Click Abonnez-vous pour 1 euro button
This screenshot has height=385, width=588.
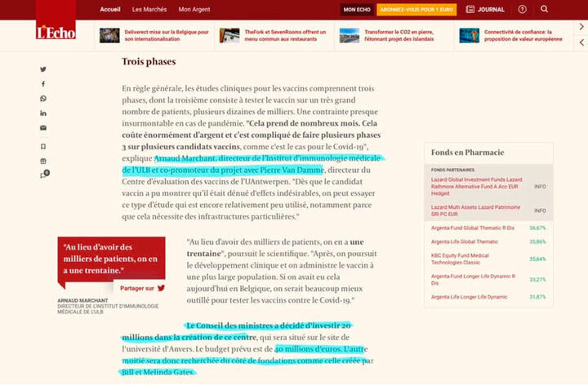click(416, 9)
